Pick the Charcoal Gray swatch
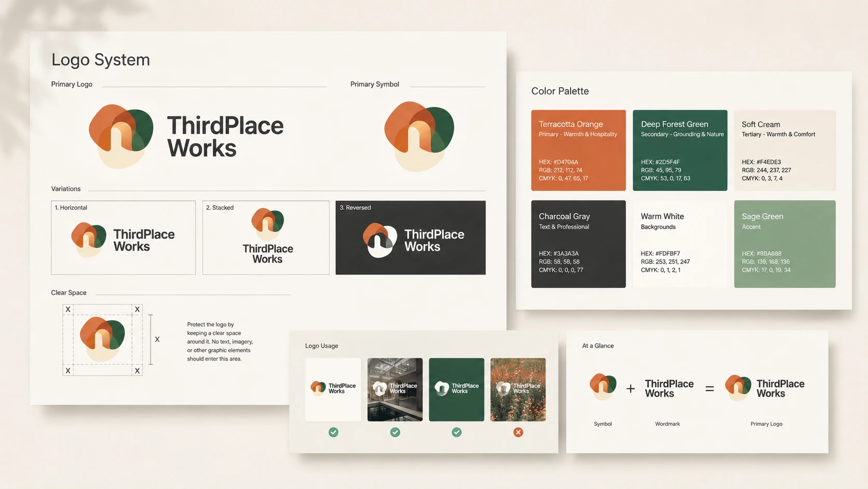 point(578,244)
